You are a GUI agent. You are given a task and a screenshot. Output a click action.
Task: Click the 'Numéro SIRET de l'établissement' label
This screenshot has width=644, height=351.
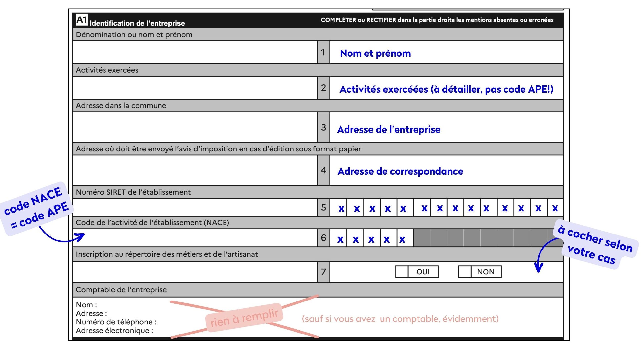pyautogui.click(x=133, y=192)
